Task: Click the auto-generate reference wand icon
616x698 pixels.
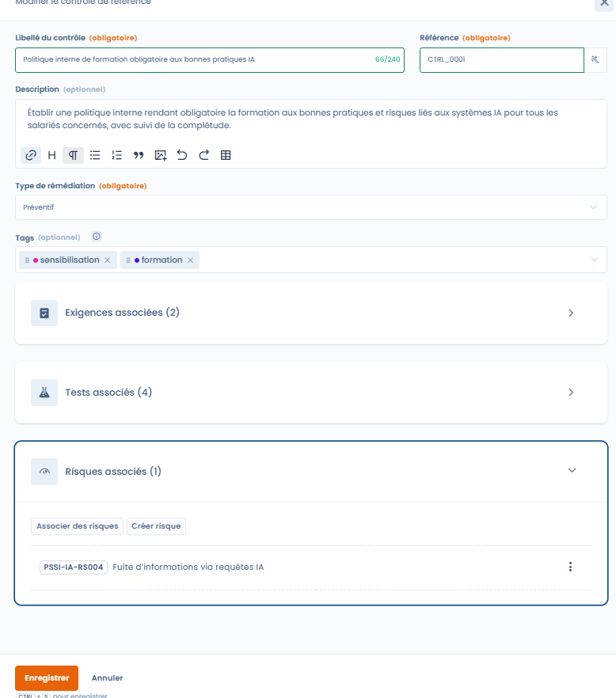Action: [x=595, y=60]
